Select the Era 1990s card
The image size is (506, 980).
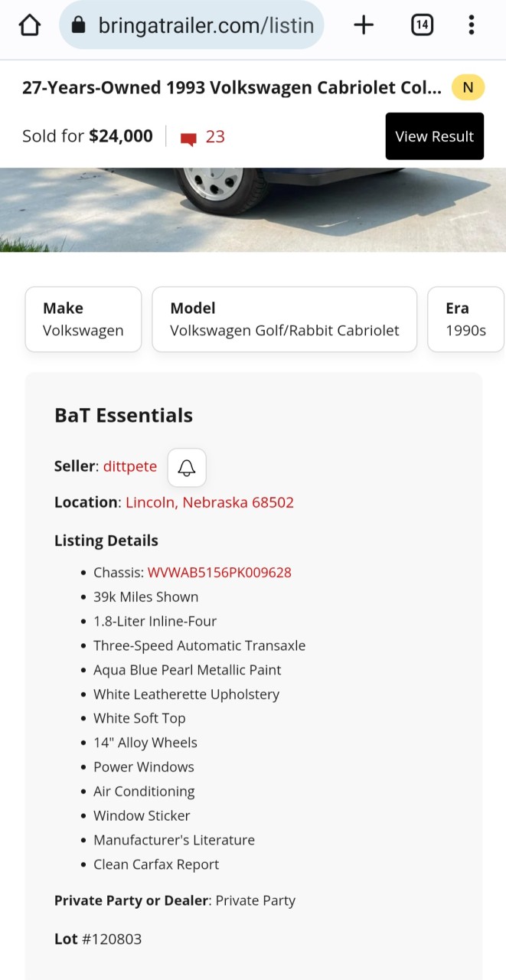pyautogui.click(x=465, y=319)
